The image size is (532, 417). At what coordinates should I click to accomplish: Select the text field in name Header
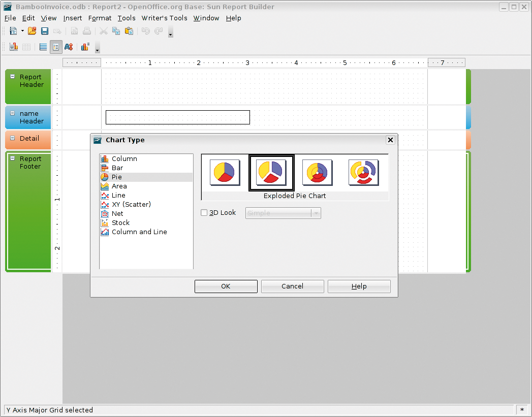pos(178,117)
